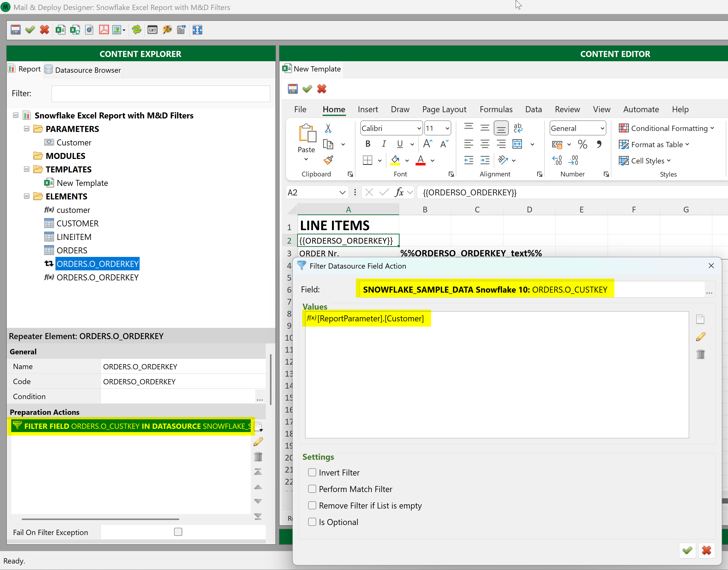Click the Increase Decimal icon
Screen dimensions: 728x570
(x=557, y=160)
